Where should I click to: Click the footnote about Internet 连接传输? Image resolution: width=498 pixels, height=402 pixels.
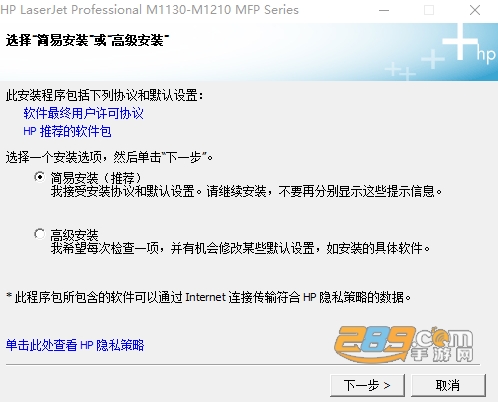pos(208,297)
